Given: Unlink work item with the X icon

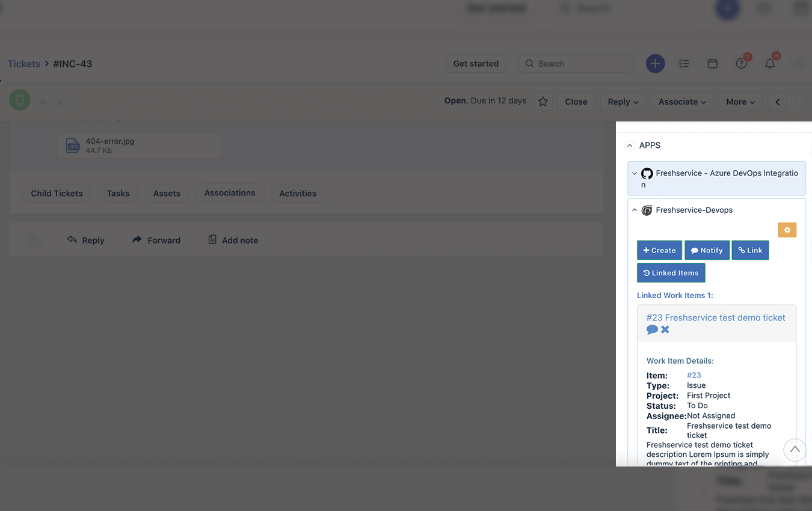Looking at the screenshot, I should pyautogui.click(x=665, y=329).
